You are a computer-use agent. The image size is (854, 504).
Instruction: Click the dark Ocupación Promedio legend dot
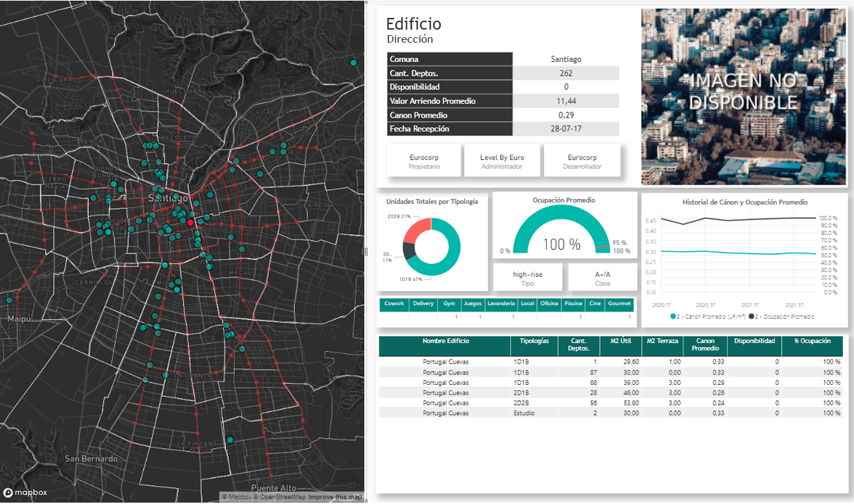[x=752, y=317]
